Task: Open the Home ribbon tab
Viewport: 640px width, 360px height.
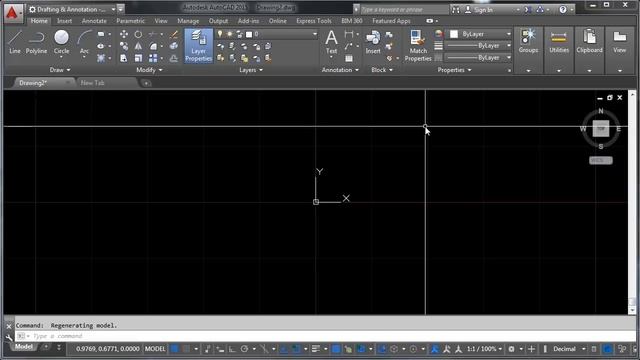Action: (39, 21)
